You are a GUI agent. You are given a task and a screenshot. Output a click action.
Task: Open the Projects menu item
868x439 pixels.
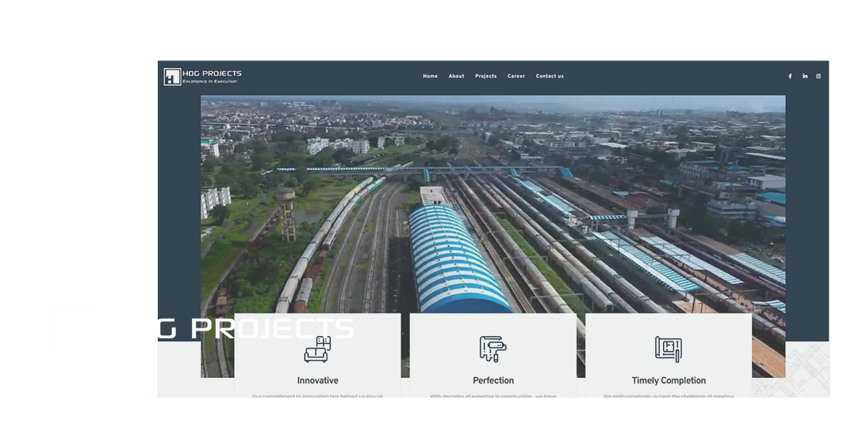(486, 77)
